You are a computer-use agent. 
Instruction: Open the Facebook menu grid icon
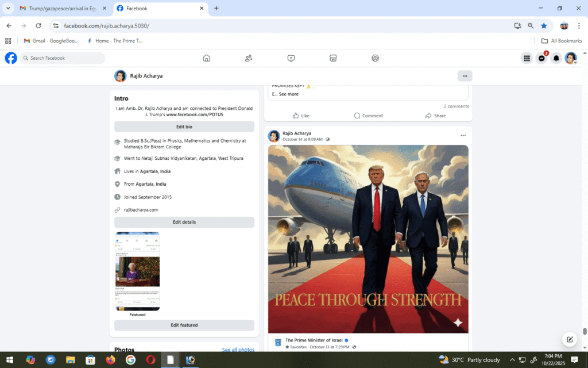click(x=527, y=58)
